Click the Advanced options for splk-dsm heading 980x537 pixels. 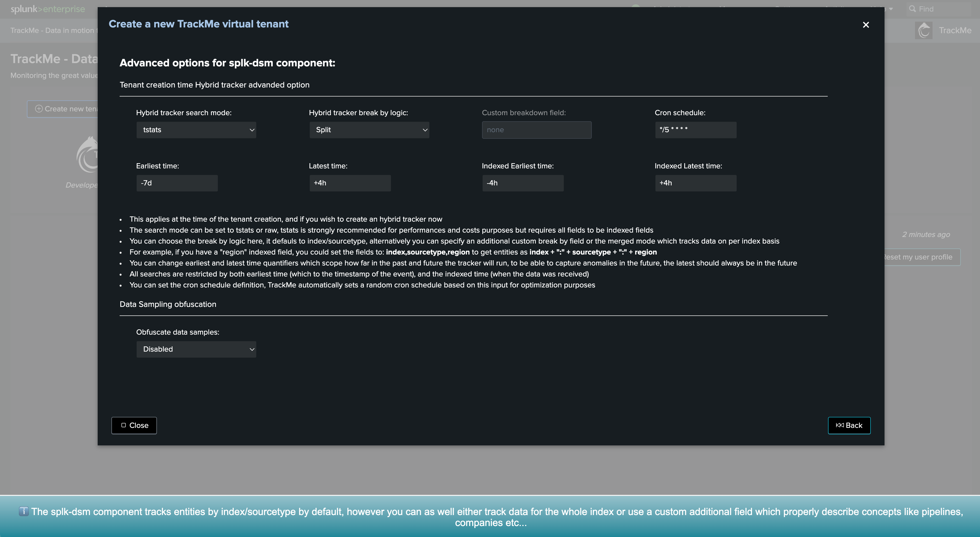click(x=227, y=63)
